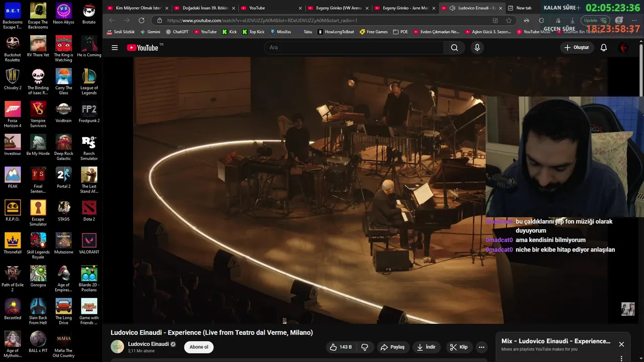Launch PEAK desktop icon
The width and height of the screenshot is (644, 362).
13,178
